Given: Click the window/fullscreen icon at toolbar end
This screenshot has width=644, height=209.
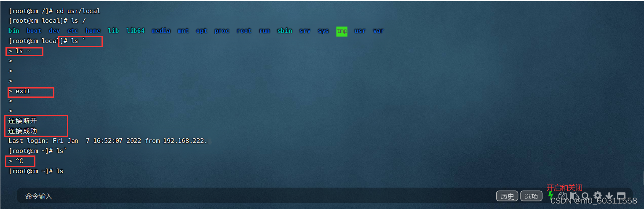Looking at the screenshot, I should [621, 196].
